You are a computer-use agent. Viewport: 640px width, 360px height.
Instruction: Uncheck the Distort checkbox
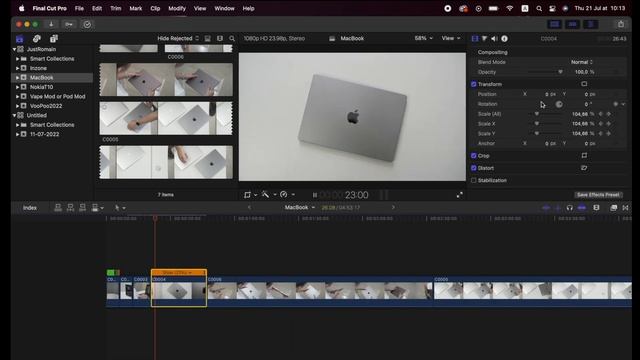click(x=473, y=168)
